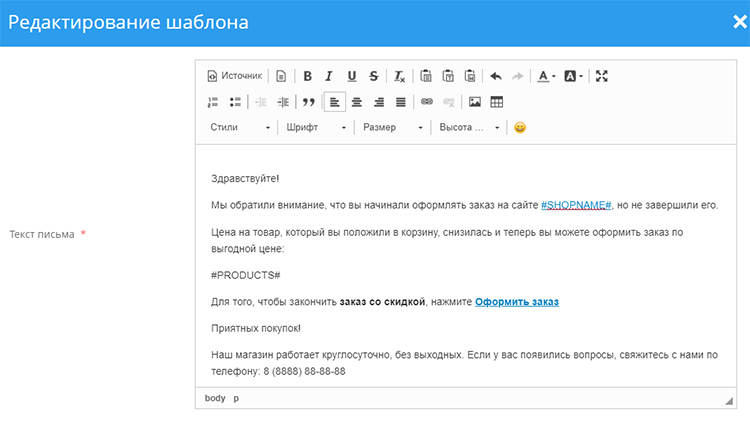This screenshot has height=427, width=750.
Task: Center align the paragraph
Action: (356, 102)
